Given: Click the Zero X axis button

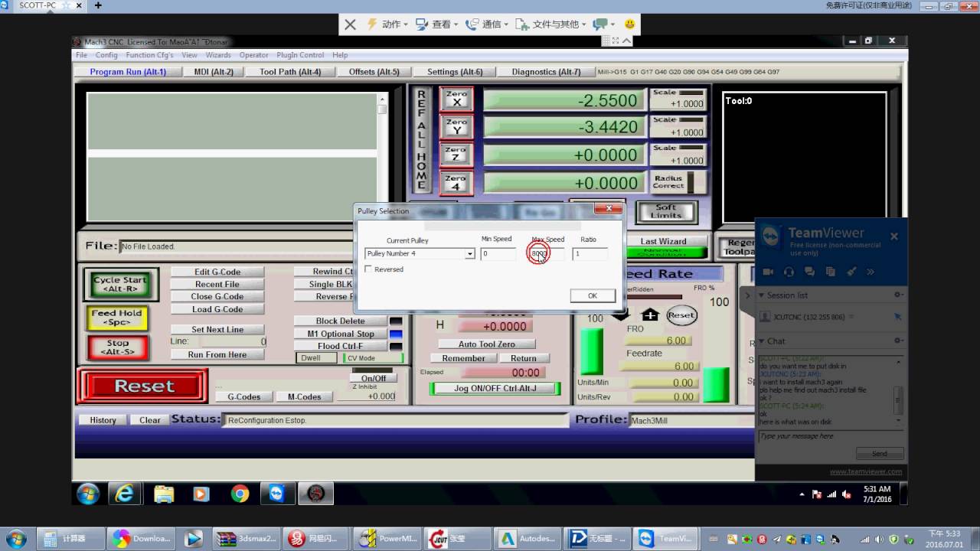Looking at the screenshot, I should click(457, 99).
